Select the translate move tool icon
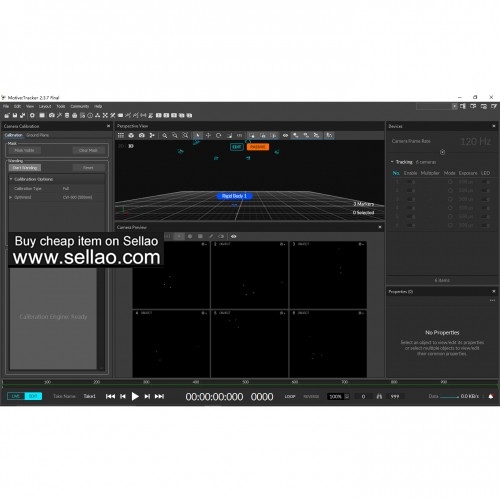Screen dimensions: 500x500 click(x=208, y=135)
